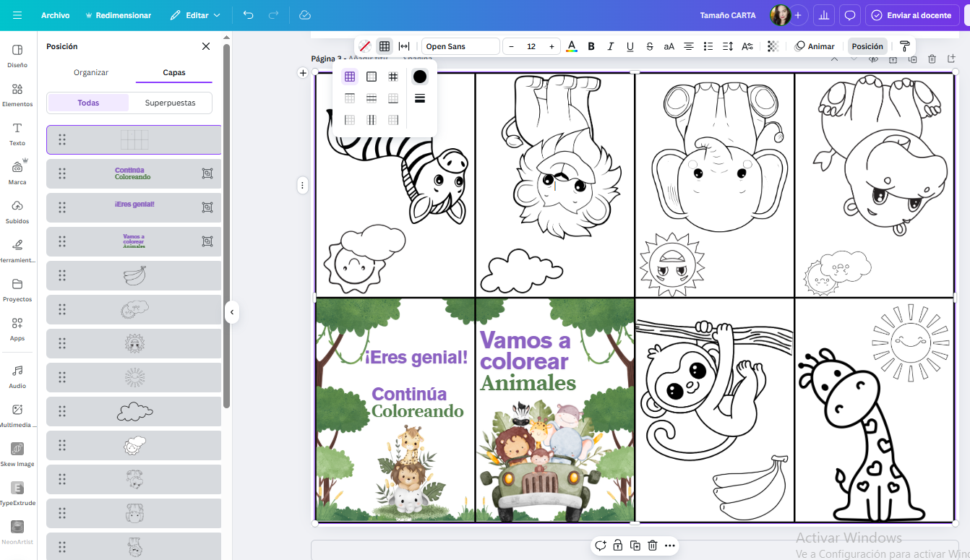Decrease font size with minus button
Image resolution: width=970 pixels, height=560 pixels.
pyautogui.click(x=512, y=46)
